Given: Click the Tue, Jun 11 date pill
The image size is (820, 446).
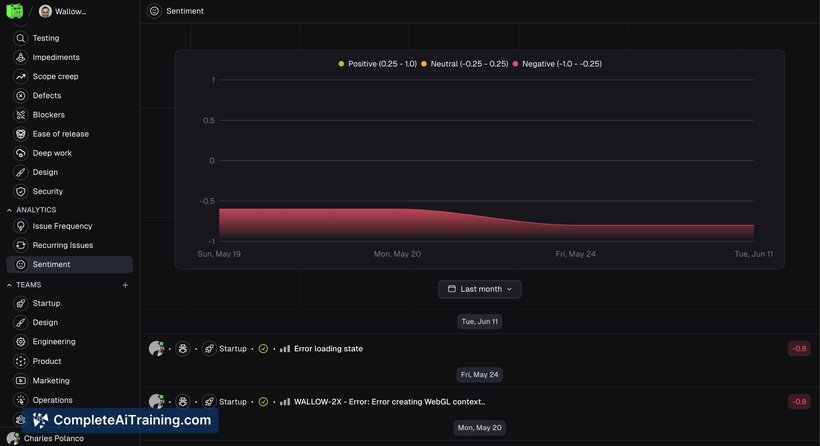Looking at the screenshot, I should coord(480,322).
